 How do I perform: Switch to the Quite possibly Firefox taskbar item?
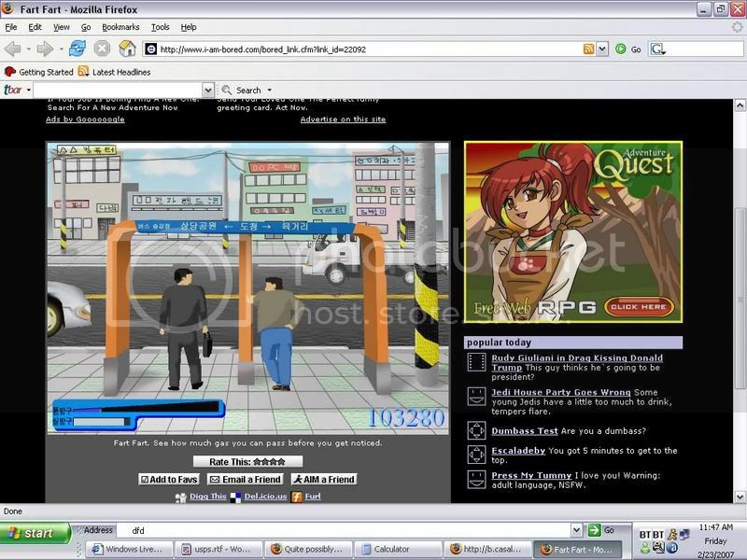[309, 549]
